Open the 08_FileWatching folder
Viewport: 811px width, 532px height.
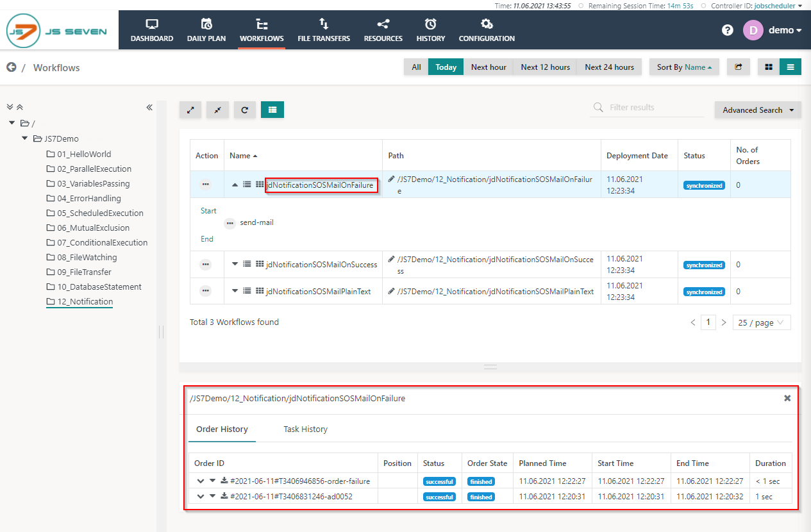(x=83, y=257)
